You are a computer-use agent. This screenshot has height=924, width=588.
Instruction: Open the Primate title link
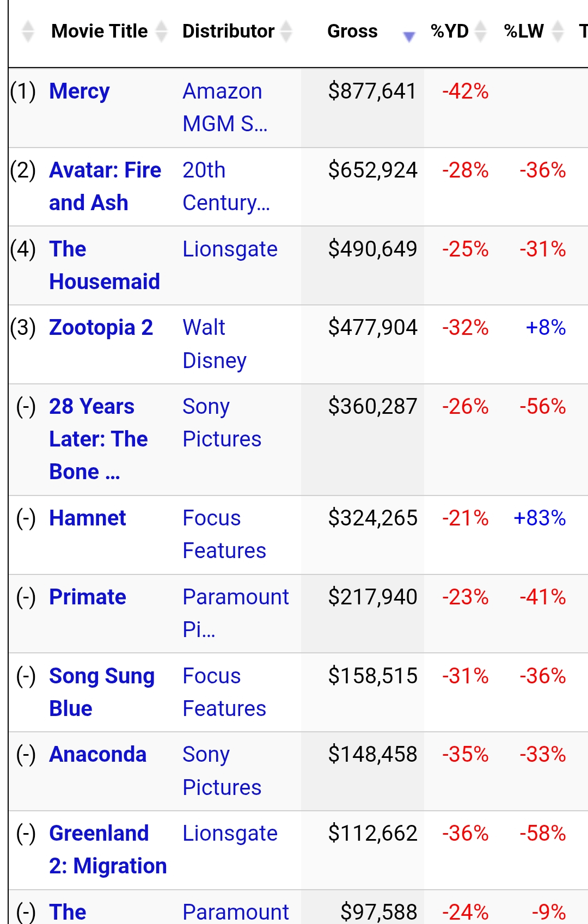click(88, 597)
